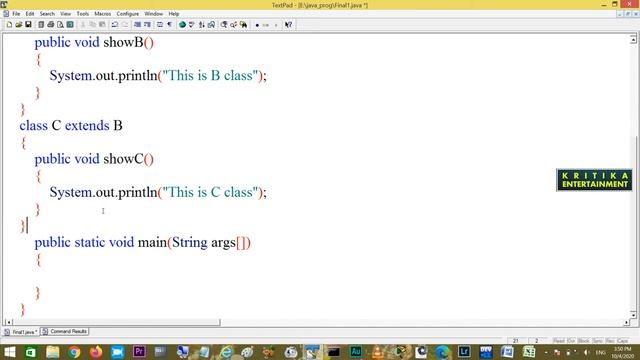Screen dimensions: 640x360
Task: Open the File menu
Action: pyautogui.click(x=16, y=14)
